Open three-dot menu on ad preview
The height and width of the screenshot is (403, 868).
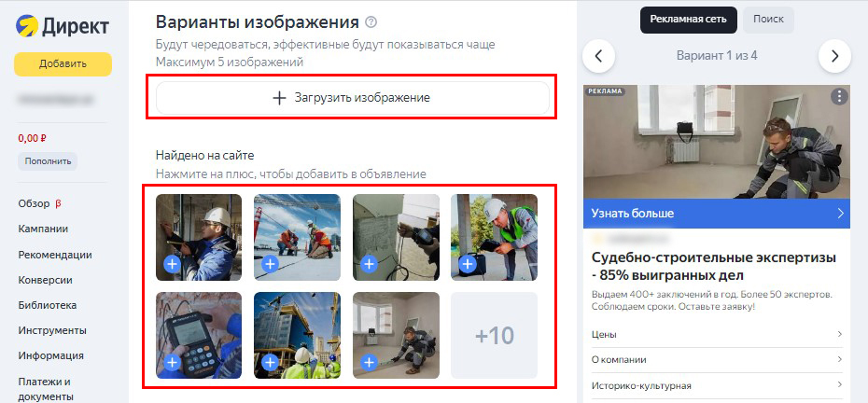pos(839,97)
